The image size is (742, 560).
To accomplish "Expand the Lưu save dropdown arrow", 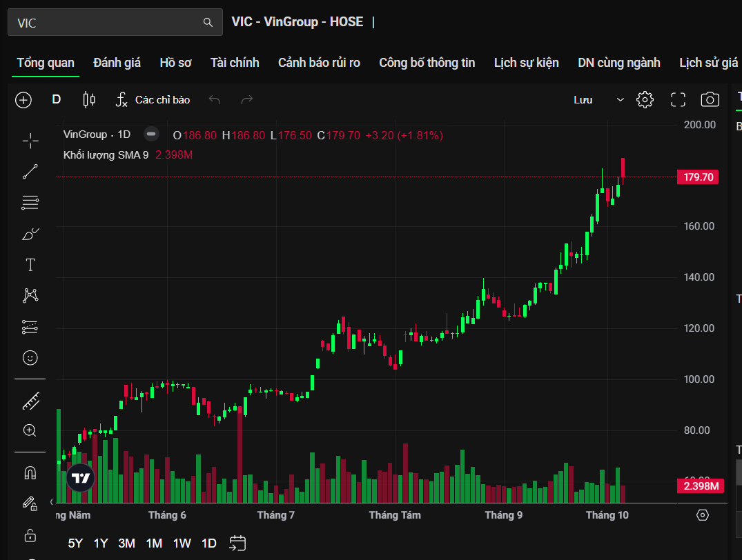I will point(620,100).
